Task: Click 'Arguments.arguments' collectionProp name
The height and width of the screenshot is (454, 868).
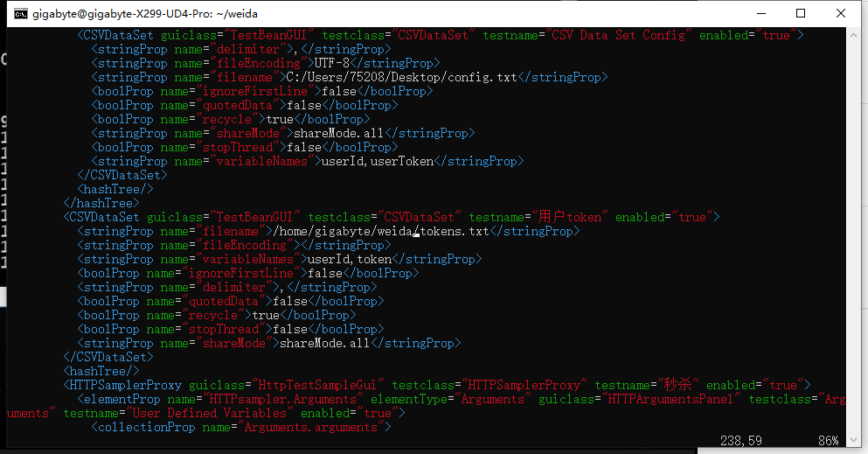Action: coord(311,427)
